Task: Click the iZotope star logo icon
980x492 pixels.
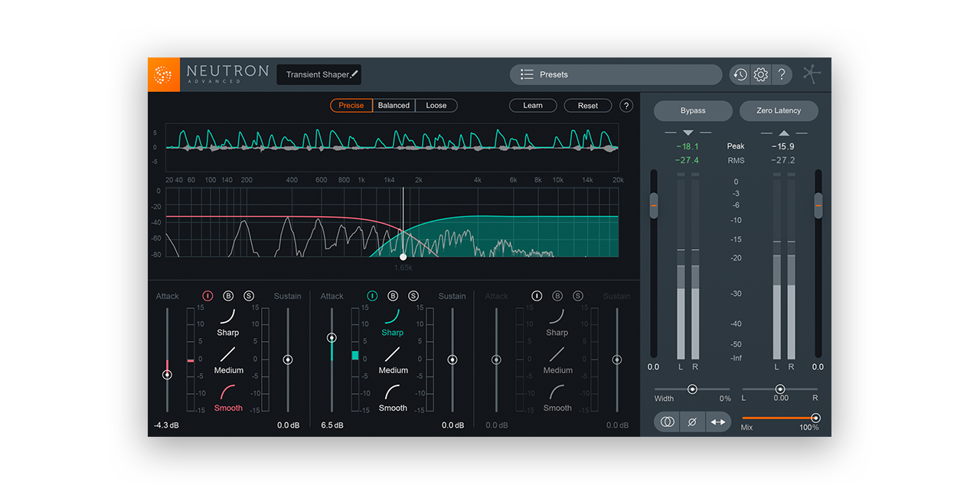Action: pyautogui.click(x=812, y=74)
